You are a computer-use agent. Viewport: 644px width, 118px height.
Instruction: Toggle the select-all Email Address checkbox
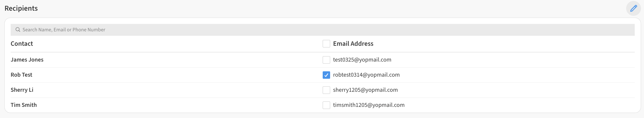326,44
